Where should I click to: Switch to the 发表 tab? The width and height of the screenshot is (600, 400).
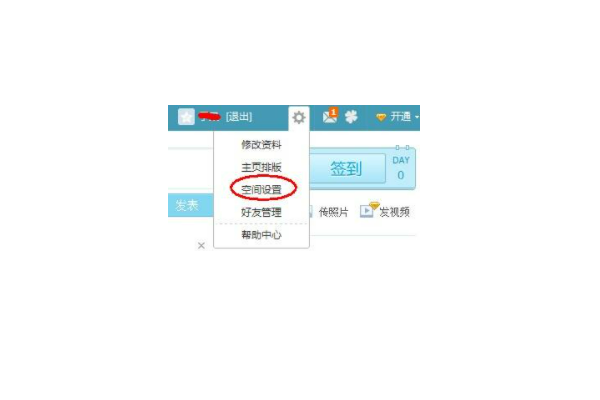tap(190, 205)
